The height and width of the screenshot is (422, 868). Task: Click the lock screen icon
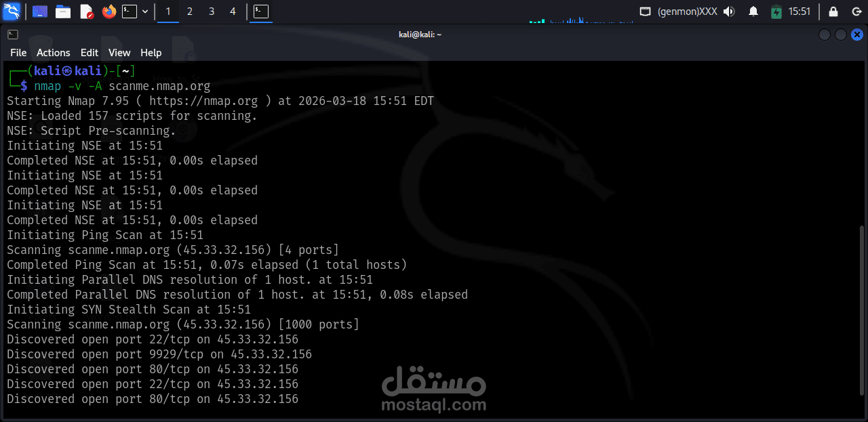(x=833, y=11)
